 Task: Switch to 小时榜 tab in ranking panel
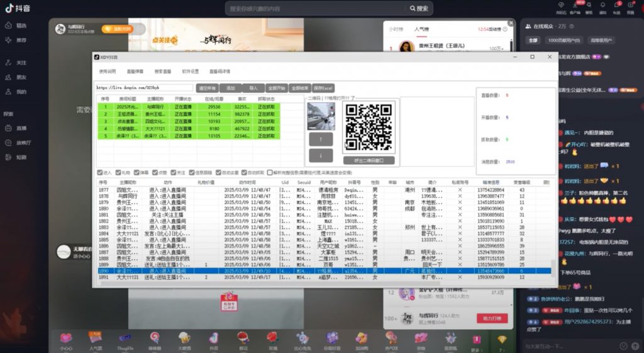396,30
